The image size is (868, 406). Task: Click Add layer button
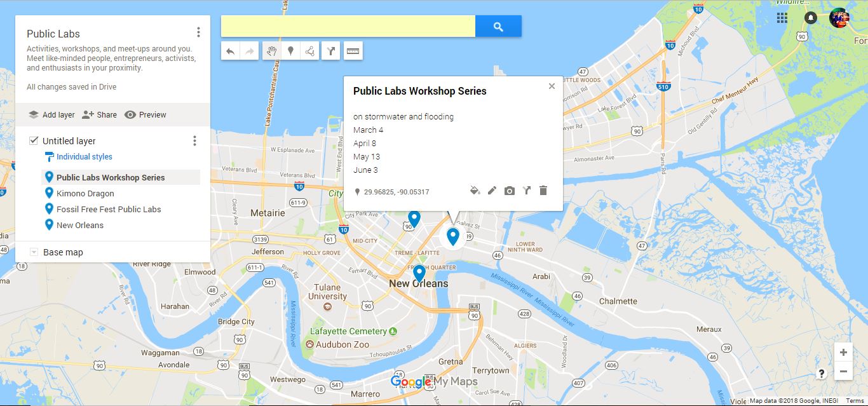51,115
